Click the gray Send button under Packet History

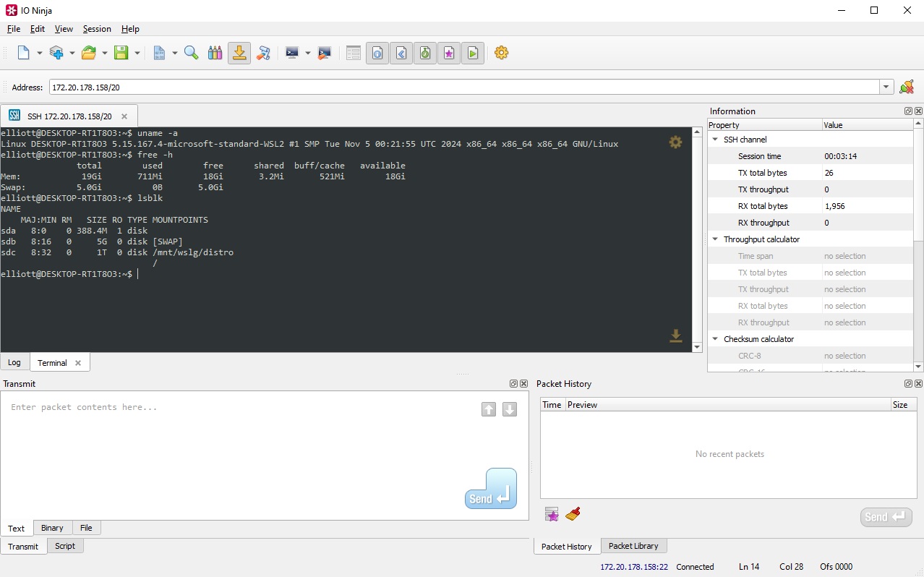886,517
